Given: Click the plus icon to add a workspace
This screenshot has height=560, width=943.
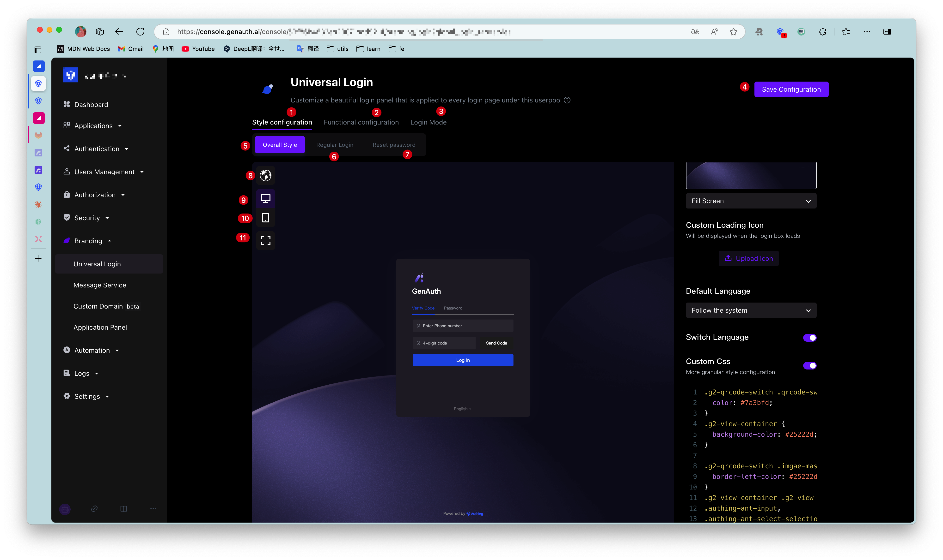Looking at the screenshot, I should (x=38, y=258).
